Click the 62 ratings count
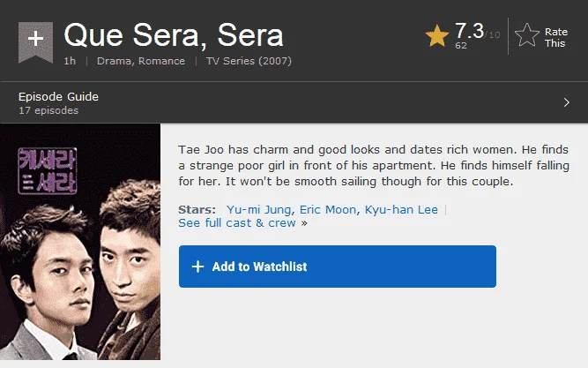This screenshot has width=588, height=368. coord(461,45)
